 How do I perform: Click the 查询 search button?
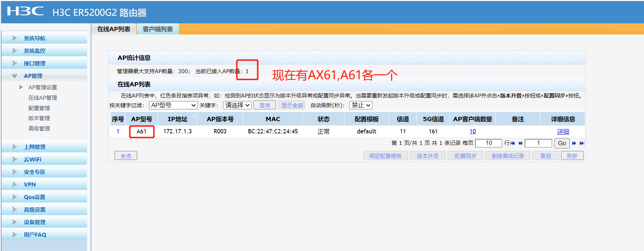click(x=265, y=105)
